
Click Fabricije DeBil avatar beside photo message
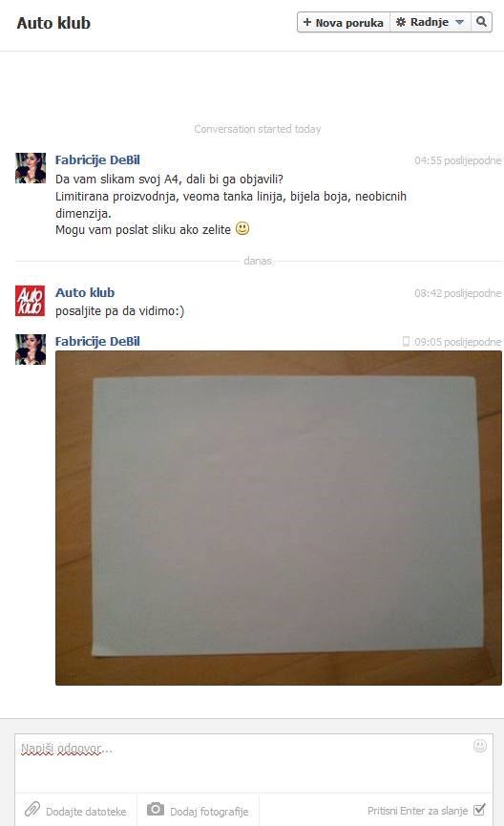point(30,349)
